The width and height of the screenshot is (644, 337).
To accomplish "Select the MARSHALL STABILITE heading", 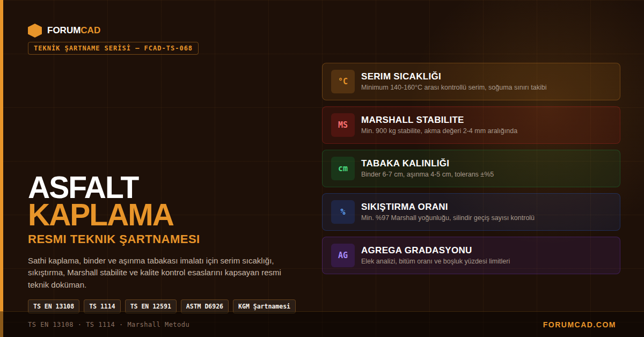I will tap(412, 120).
